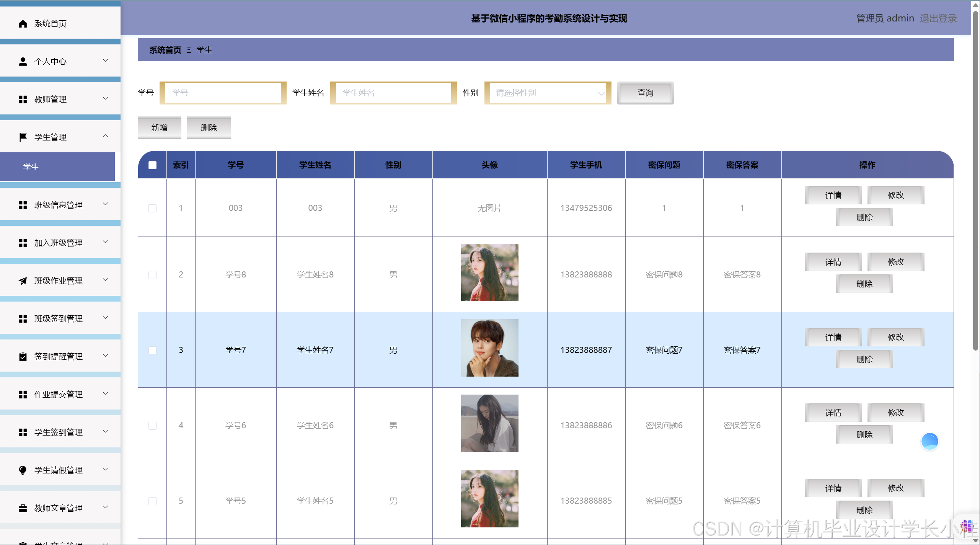Click the blue floating circle icon
This screenshot has height=545, width=980.
click(x=929, y=442)
